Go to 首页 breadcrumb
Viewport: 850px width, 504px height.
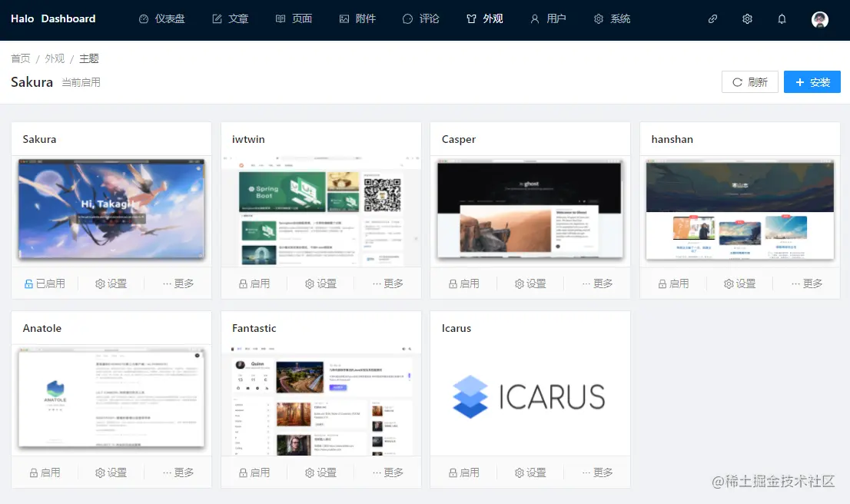pyautogui.click(x=21, y=58)
